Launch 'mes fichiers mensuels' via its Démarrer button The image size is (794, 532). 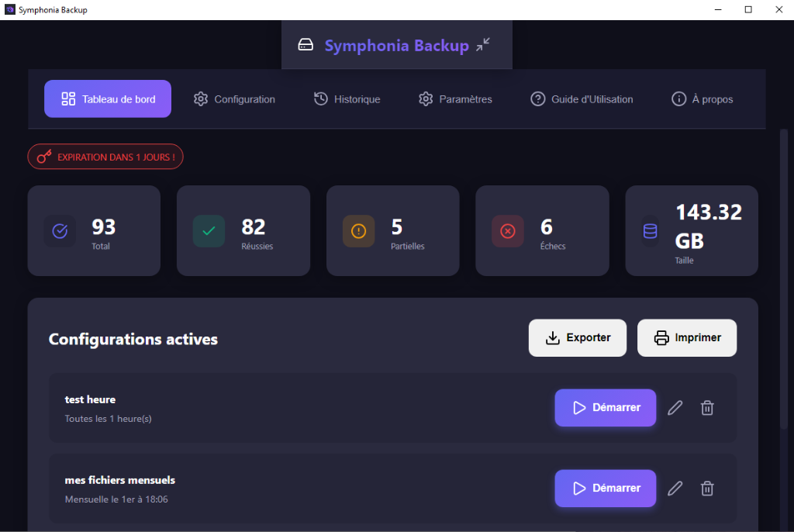[605, 488]
